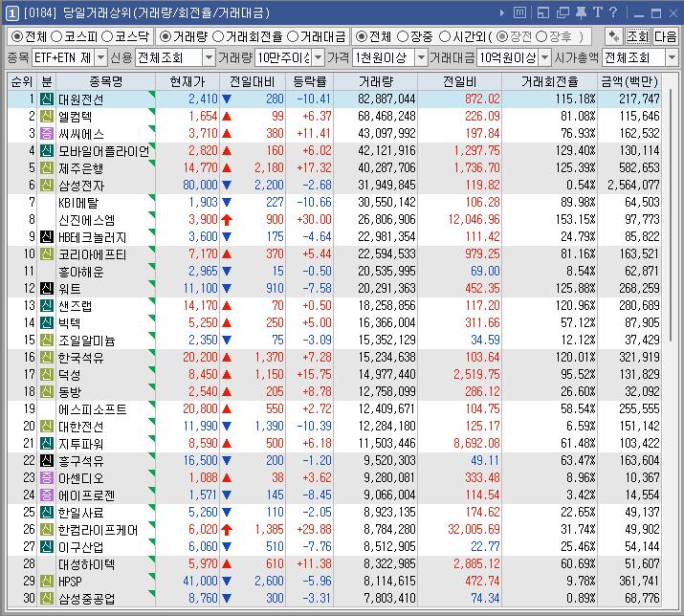Screen dimensions: 684x616
Task: Open stock KBI메탈 from list
Action: coord(78,203)
